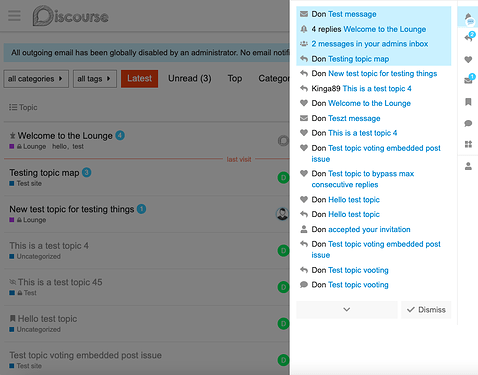This screenshot has height=375, width=478.
Task: Open the hamburger menu icon
Action: (x=14, y=16)
